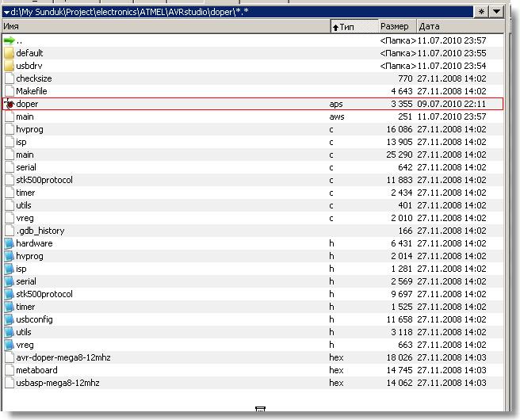The height and width of the screenshot is (420, 520).
Task: Click the hardware header file icon
Action: click(x=10, y=243)
